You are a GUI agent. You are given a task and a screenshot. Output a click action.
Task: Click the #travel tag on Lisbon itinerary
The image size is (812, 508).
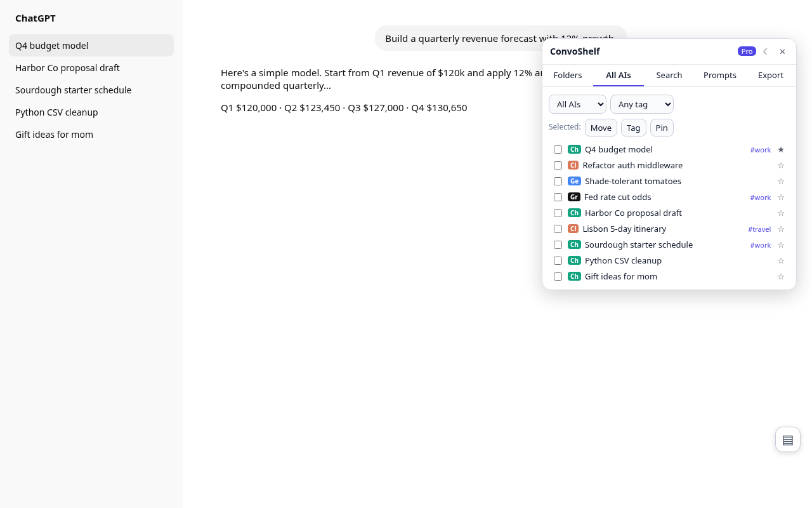click(759, 229)
